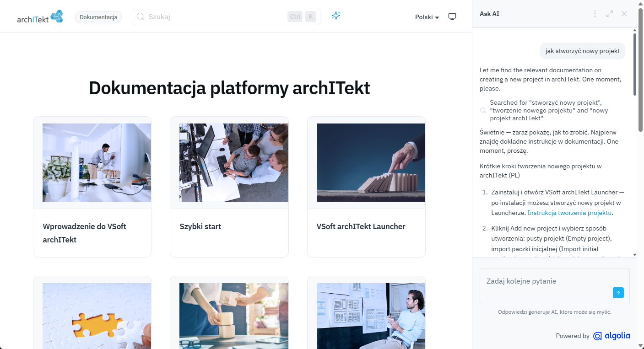Screen dimensions: 644x349
Task: Open Instrukcja tworzenia projektu link
Action: [x=569, y=213]
